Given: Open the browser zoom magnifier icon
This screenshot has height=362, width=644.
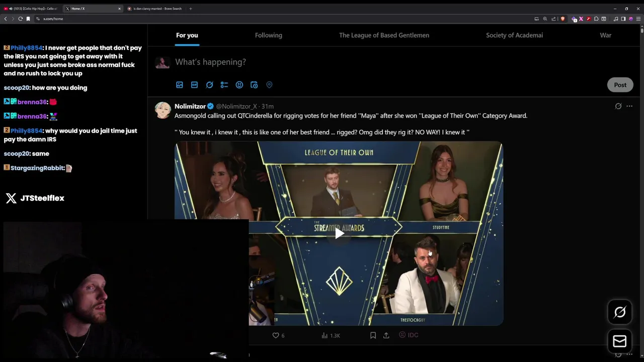Looking at the screenshot, I should [545, 19].
